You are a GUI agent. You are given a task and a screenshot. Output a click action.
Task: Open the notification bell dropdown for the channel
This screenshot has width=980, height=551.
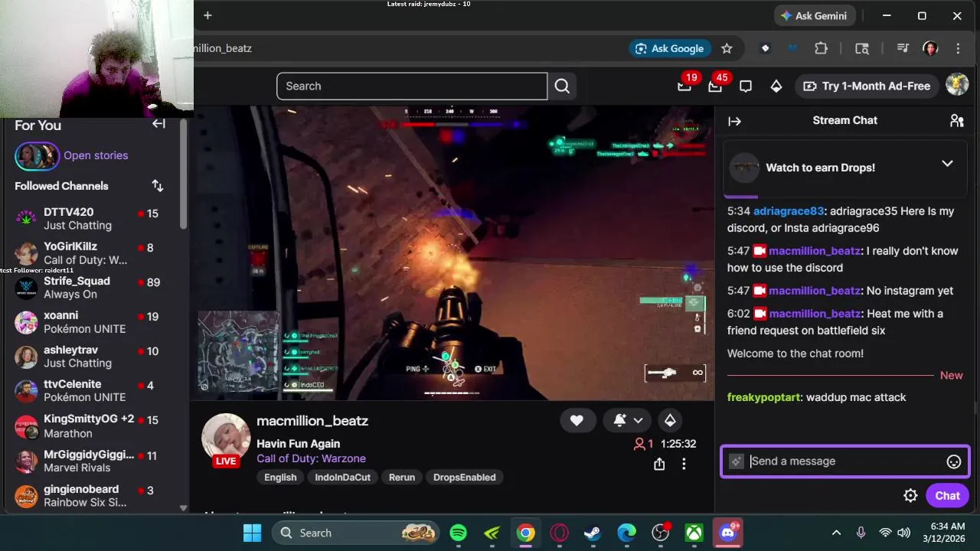pyautogui.click(x=628, y=420)
